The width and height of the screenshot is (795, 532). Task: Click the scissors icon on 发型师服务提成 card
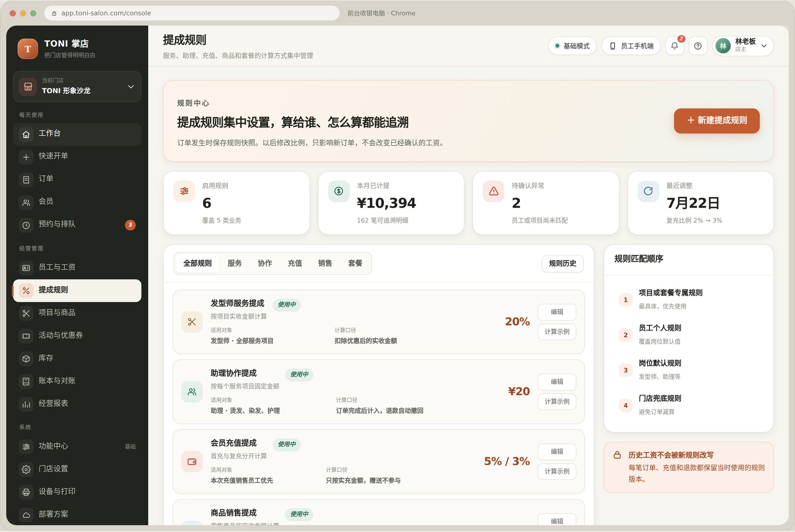click(192, 322)
